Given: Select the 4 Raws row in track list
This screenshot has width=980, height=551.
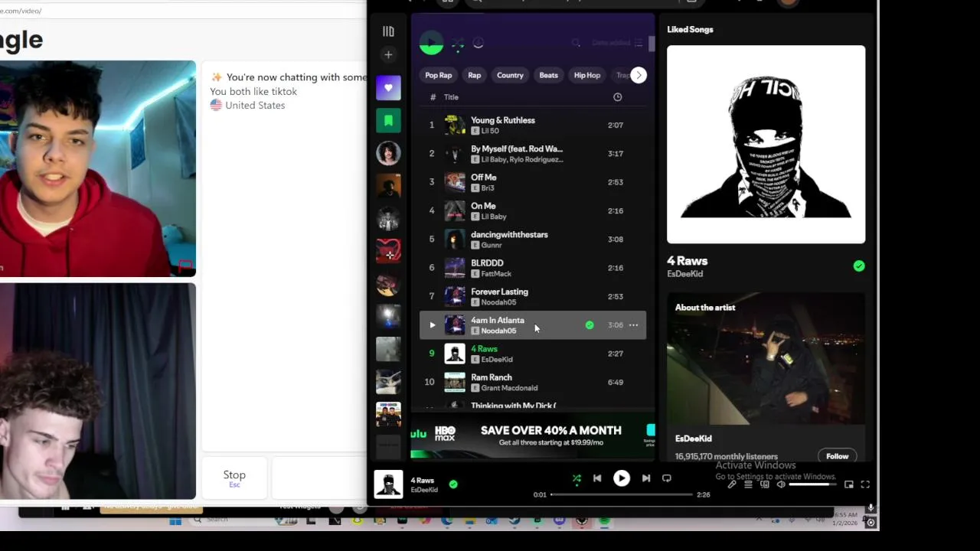Looking at the screenshot, I should click(533, 354).
